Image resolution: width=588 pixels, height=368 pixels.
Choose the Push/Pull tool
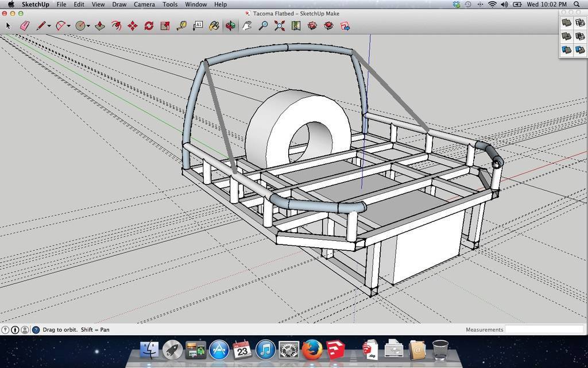click(x=100, y=26)
